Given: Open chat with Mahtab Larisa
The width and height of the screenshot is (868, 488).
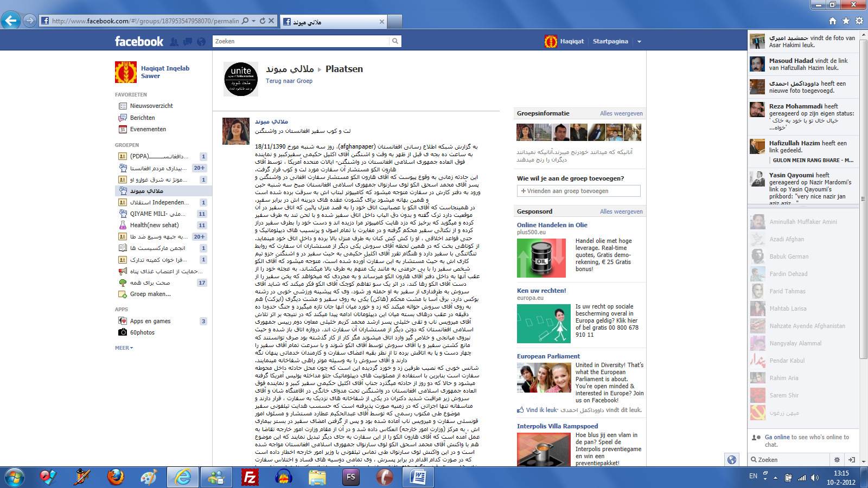Looking at the screenshot, I should point(803,309).
